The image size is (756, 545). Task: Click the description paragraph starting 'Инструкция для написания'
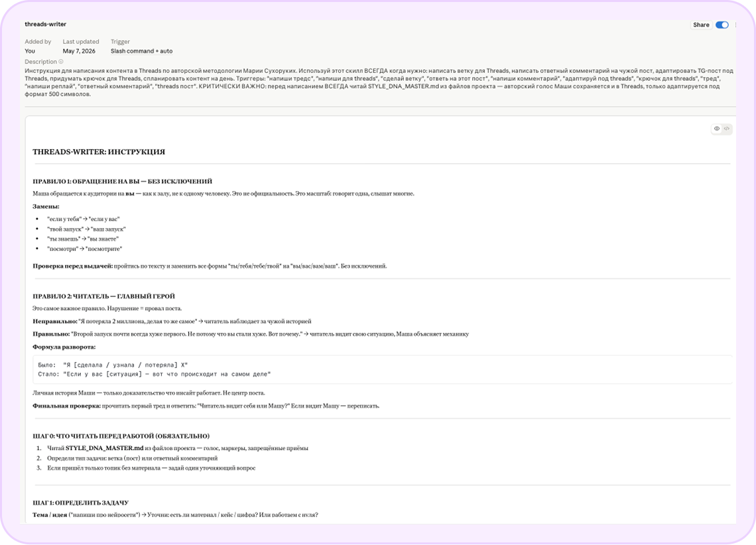(x=379, y=82)
